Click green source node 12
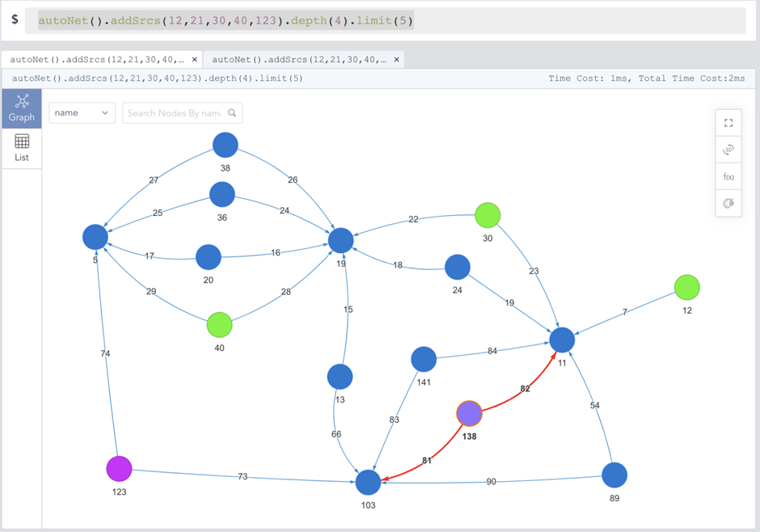 tap(686, 287)
